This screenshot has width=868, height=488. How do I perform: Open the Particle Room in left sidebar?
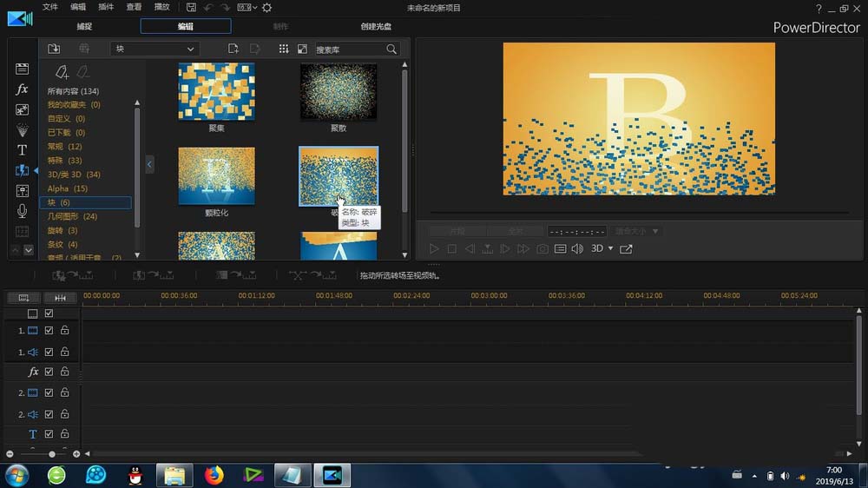tap(23, 130)
